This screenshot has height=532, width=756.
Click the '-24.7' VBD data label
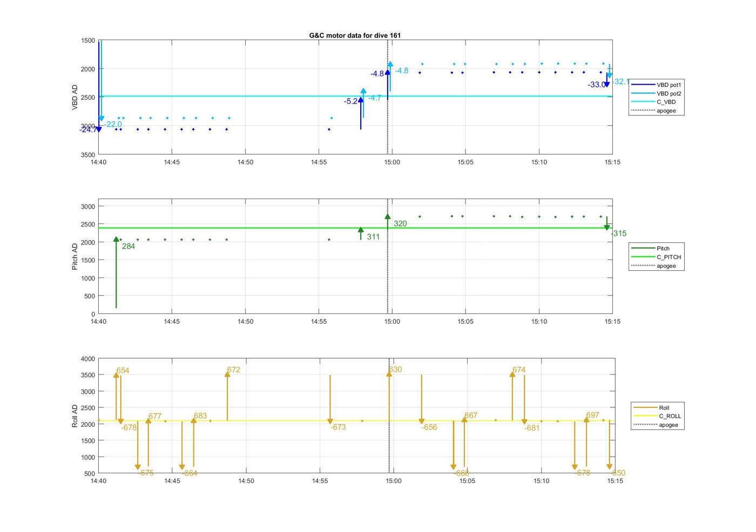(88, 129)
